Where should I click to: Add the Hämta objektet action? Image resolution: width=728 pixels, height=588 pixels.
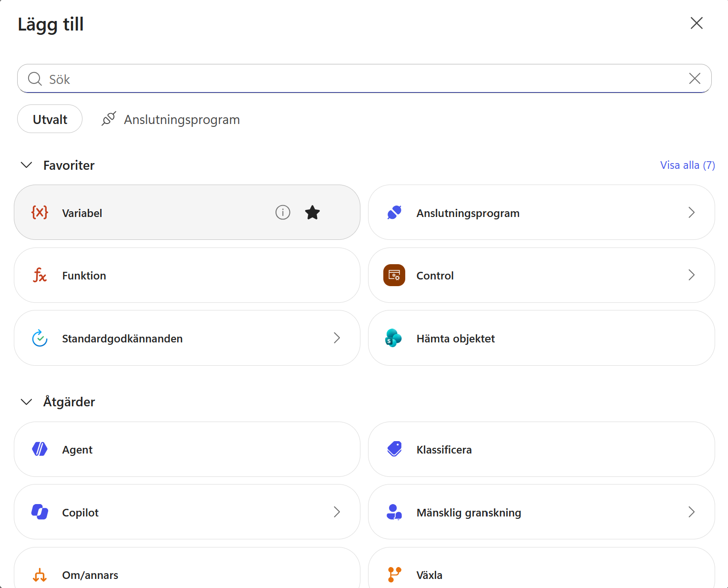[541, 338]
